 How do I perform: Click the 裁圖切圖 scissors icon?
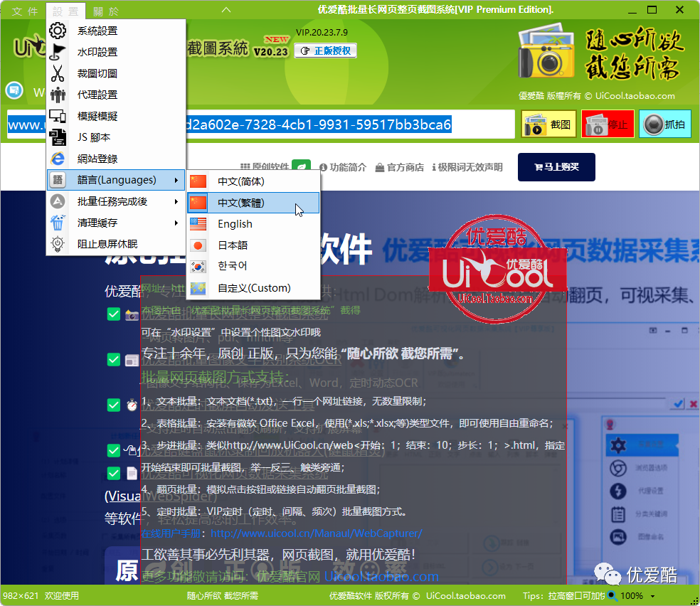pos(58,74)
